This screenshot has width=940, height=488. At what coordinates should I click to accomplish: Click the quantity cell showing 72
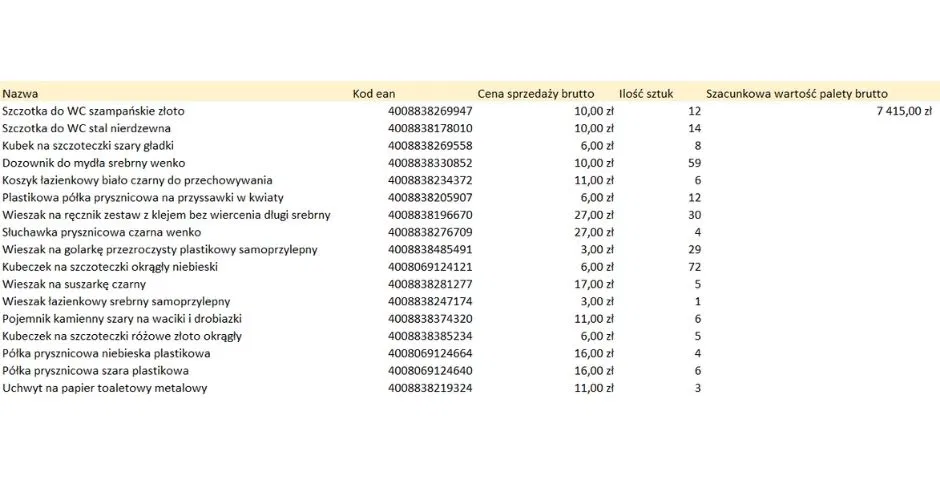pyautogui.click(x=695, y=267)
